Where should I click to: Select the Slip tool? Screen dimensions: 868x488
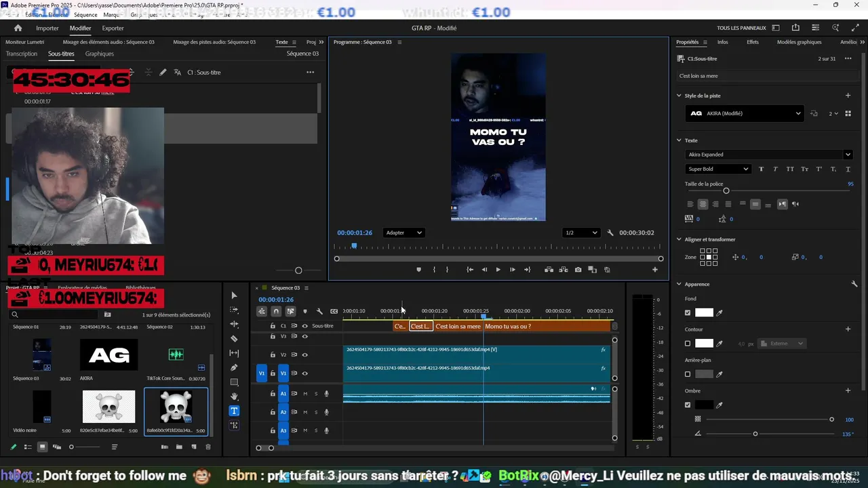point(234,353)
